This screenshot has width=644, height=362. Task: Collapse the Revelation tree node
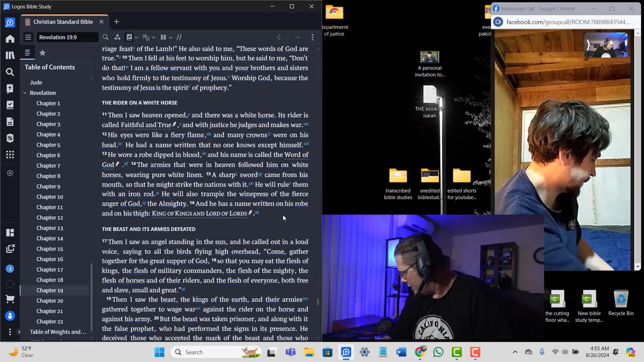tap(25, 93)
